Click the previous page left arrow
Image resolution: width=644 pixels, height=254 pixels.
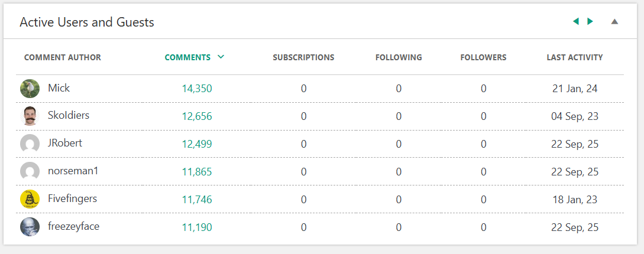(x=575, y=22)
